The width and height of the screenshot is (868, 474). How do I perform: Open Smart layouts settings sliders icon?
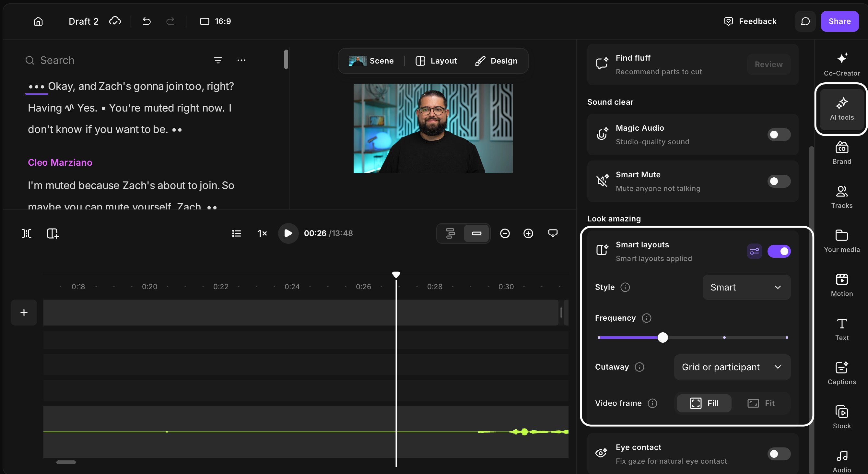(x=754, y=251)
